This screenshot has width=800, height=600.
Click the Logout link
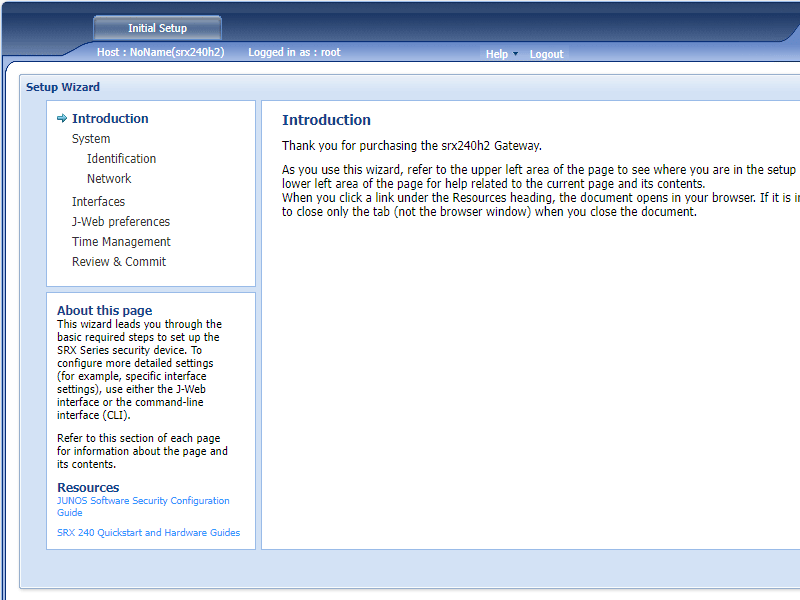[546, 54]
